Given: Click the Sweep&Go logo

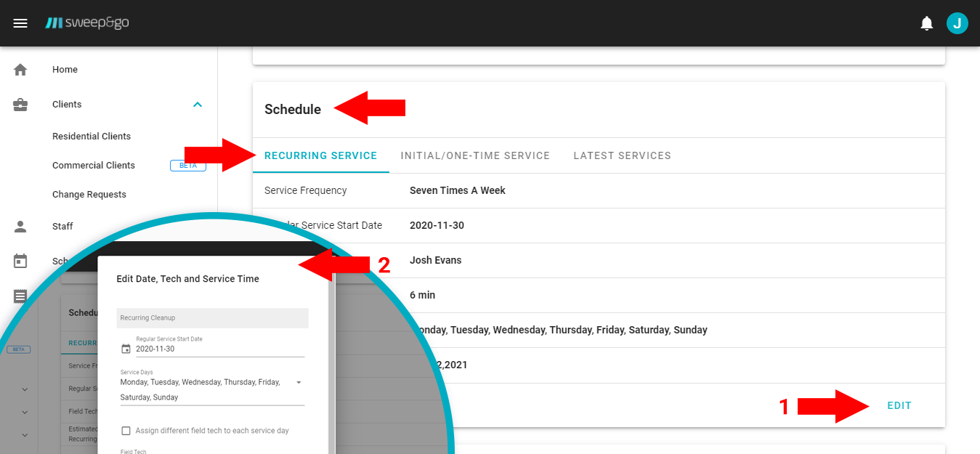Looking at the screenshot, I should coord(87,23).
